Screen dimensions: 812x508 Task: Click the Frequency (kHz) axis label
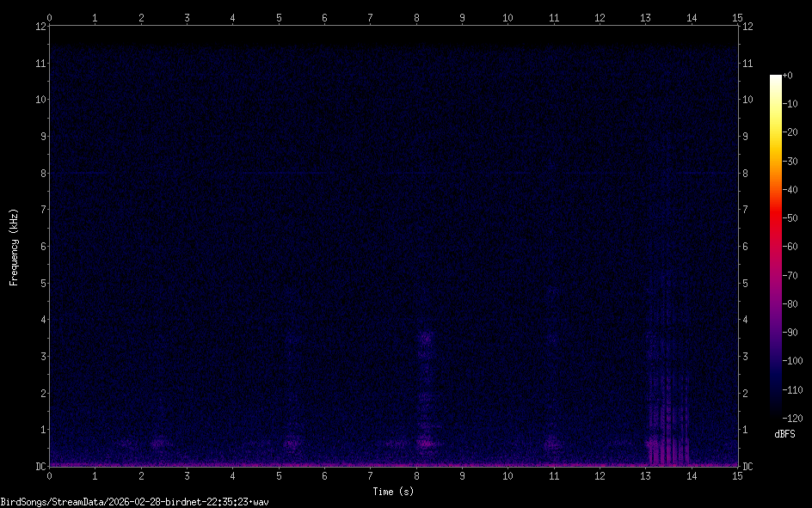14,246
